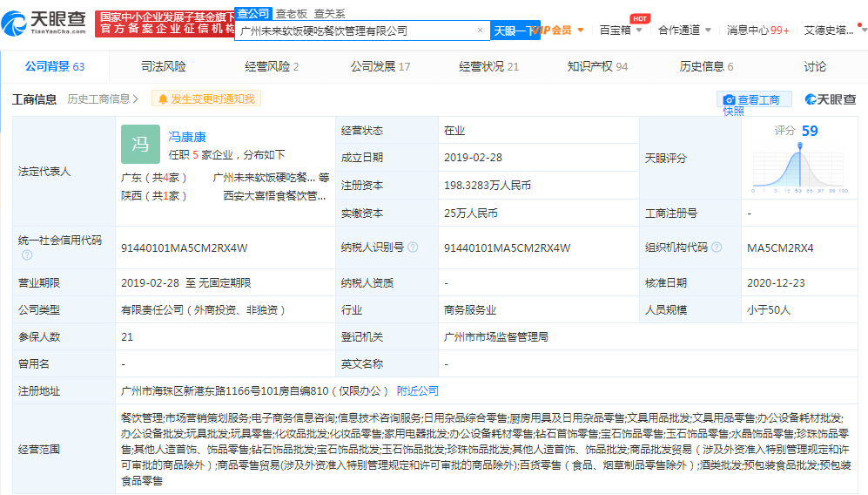Switch to the 经营风险 2 tab
Image resolution: width=868 pixels, height=495 pixels.
tap(272, 66)
